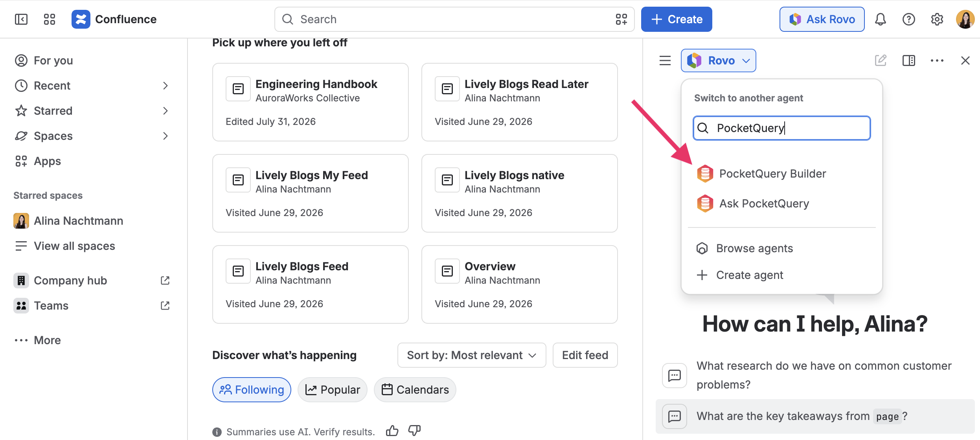Expand the Spaces section chevron

click(165, 136)
